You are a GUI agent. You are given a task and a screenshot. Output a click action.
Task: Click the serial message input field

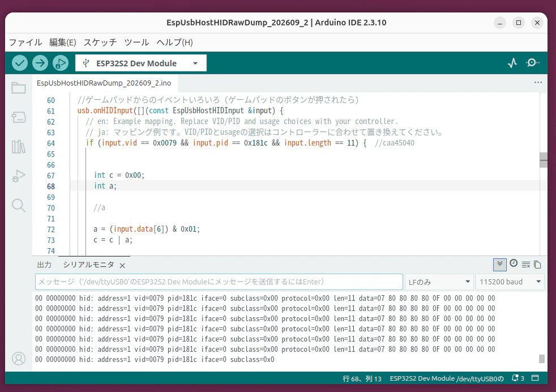(x=219, y=282)
